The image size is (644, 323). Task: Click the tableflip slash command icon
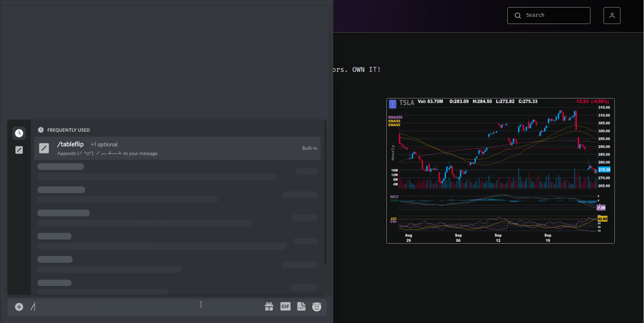coord(44,148)
